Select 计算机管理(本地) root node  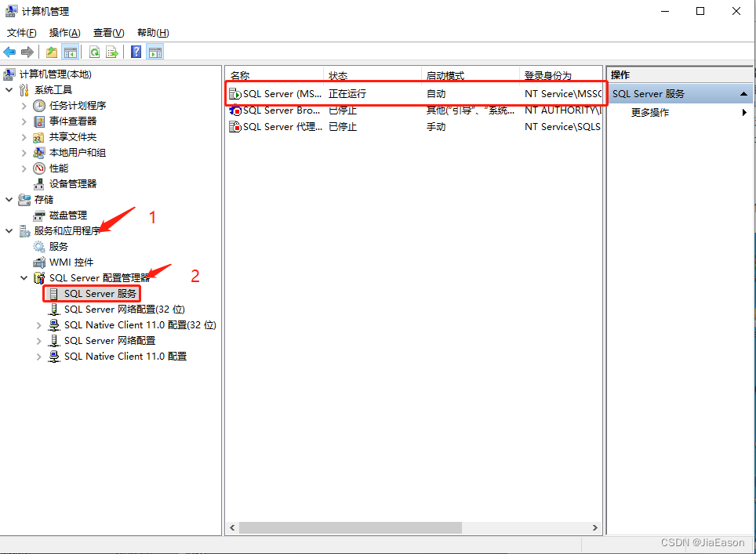coord(55,74)
